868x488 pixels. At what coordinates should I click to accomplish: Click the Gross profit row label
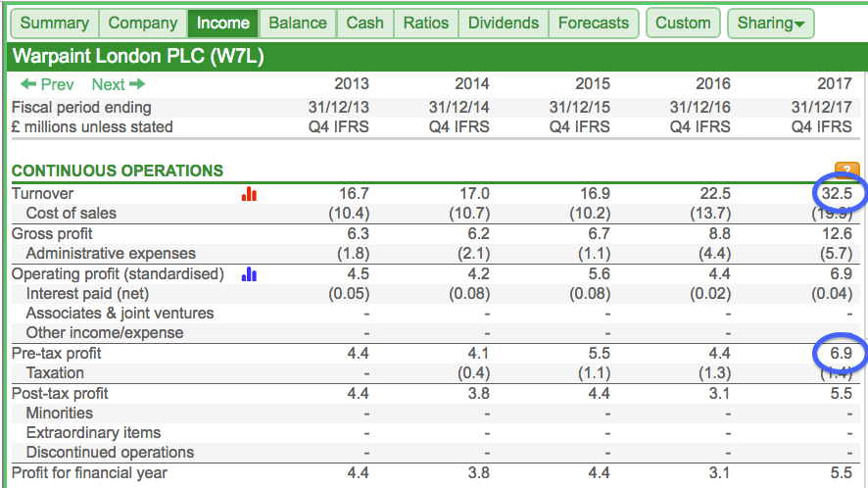(x=52, y=234)
